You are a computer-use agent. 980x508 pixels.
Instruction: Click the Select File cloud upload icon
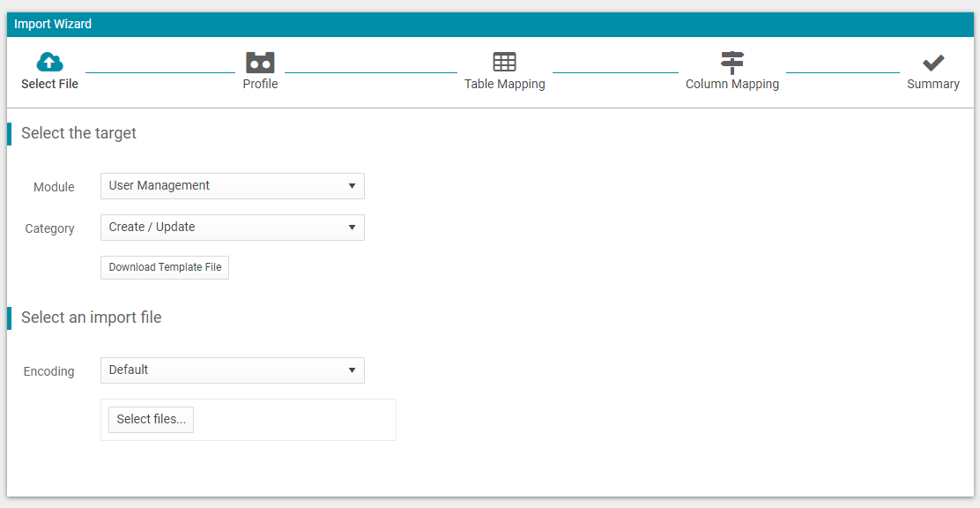coord(49,62)
